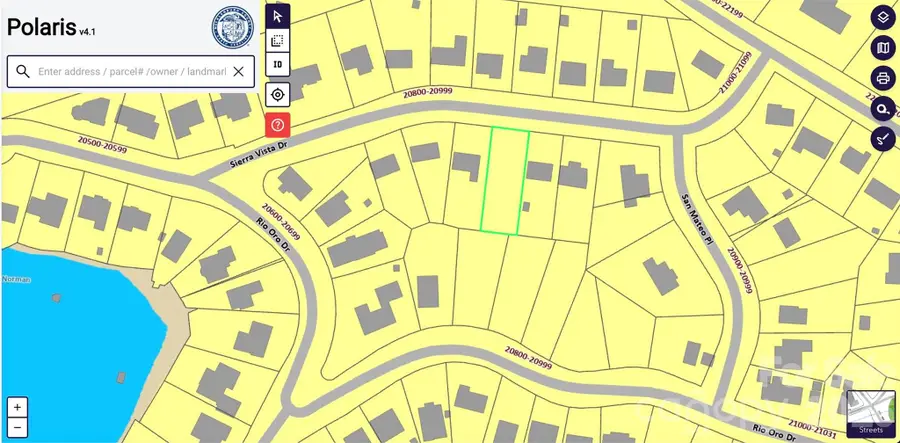Switch basemap using the Streets thumbnail

(x=869, y=414)
